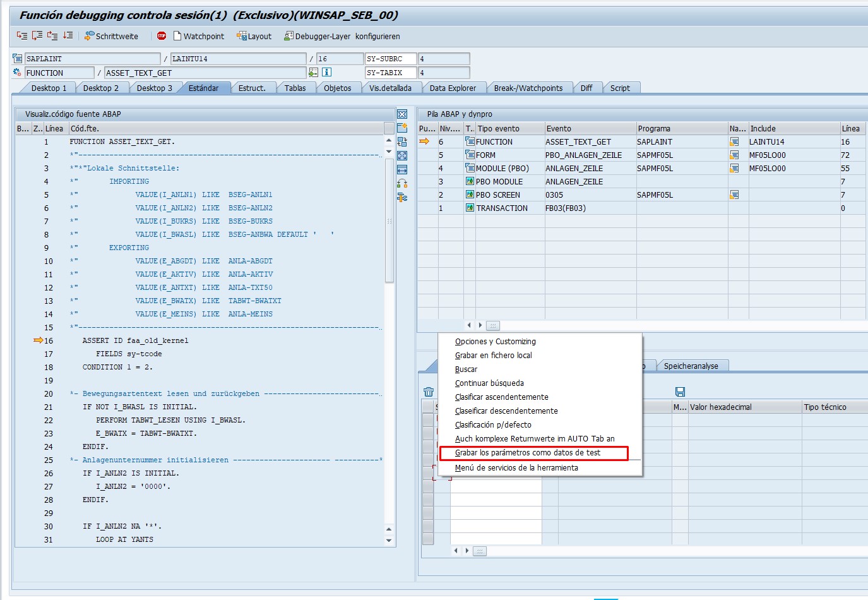868x600 pixels.
Task: Click navigate icon in the PBO SCREEN row
Action: click(734, 195)
